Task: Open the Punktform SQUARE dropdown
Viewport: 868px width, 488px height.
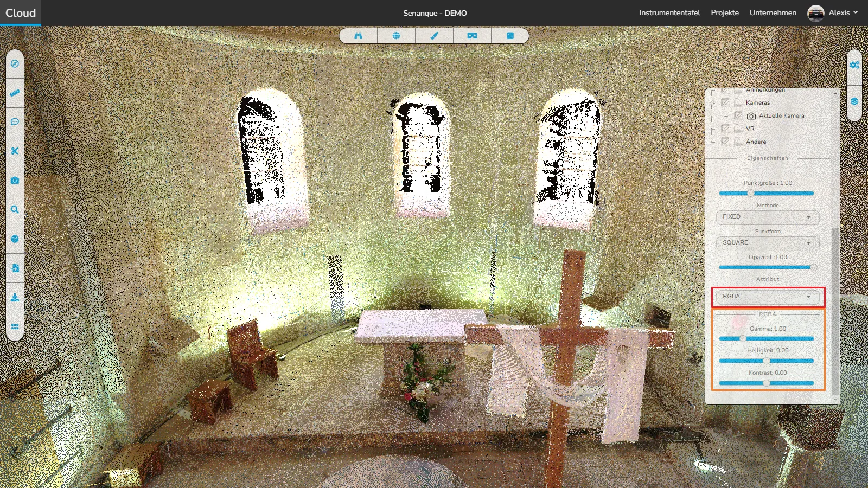Action: (768, 243)
